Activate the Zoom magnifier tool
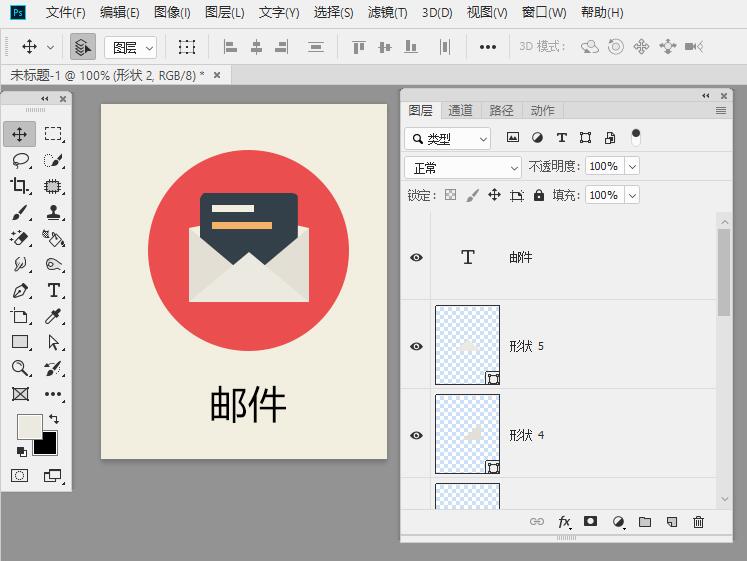 tap(19, 369)
